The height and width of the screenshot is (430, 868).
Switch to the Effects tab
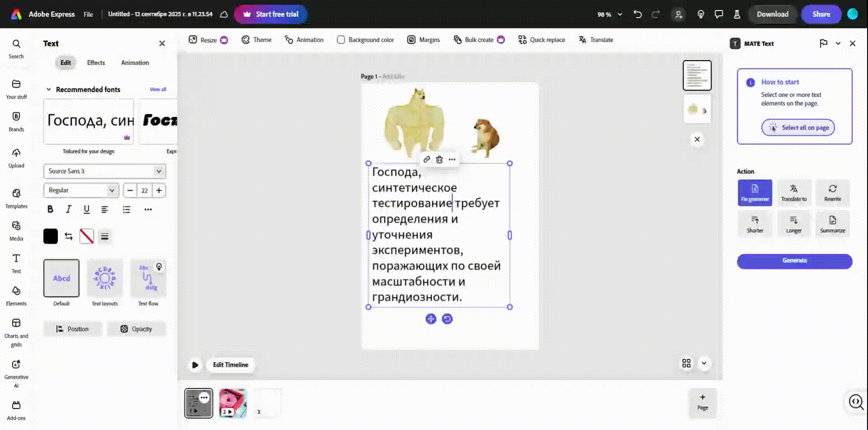click(96, 63)
